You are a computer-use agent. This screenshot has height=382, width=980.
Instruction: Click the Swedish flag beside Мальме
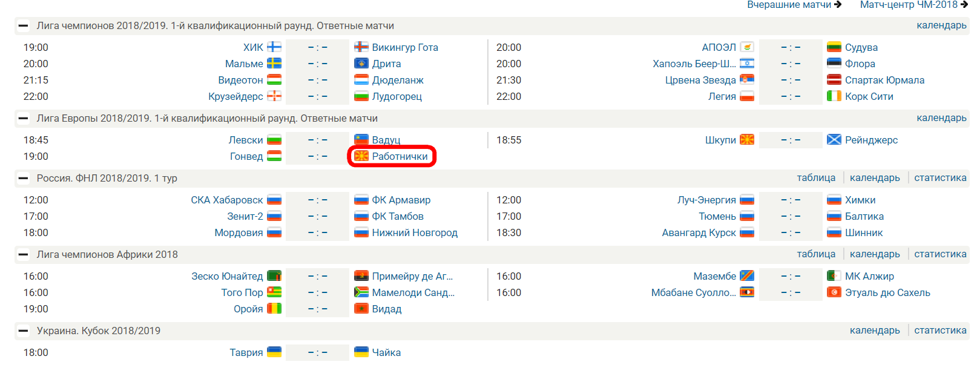tap(274, 64)
